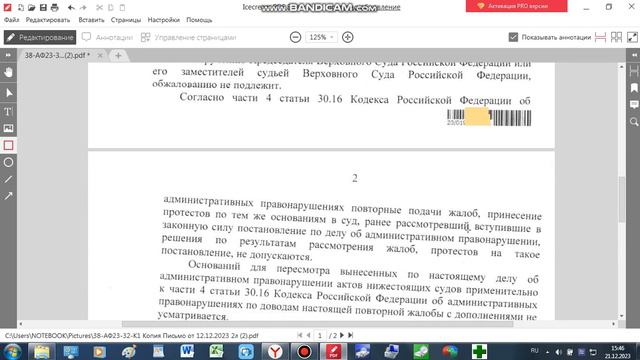
Task: Switch to Аннотации mode
Action: (107, 37)
